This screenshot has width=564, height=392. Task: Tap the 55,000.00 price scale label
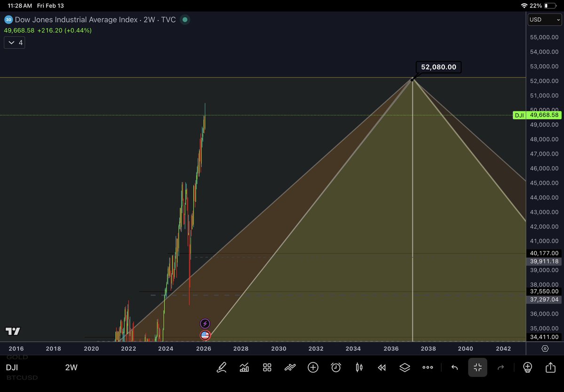click(544, 37)
